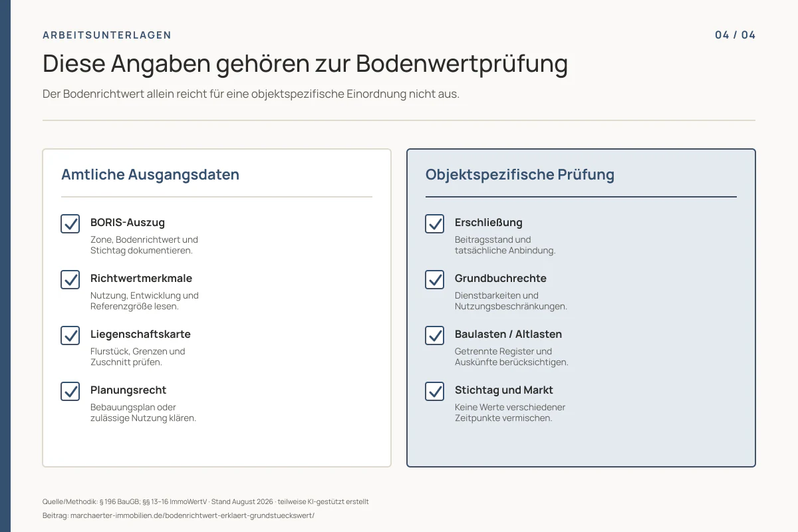
Task: Click the 'ARBEITSUNTERLAGEN' label
Action: pos(107,35)
